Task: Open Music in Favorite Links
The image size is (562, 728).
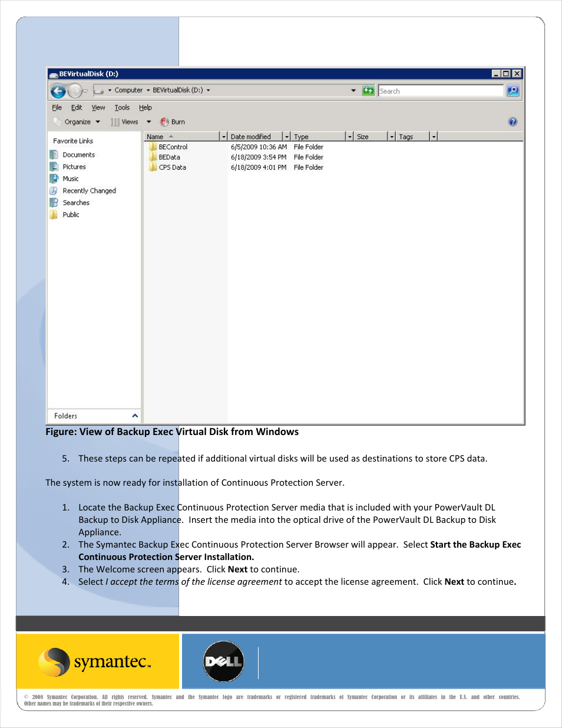Action: [x=71, y=179]
